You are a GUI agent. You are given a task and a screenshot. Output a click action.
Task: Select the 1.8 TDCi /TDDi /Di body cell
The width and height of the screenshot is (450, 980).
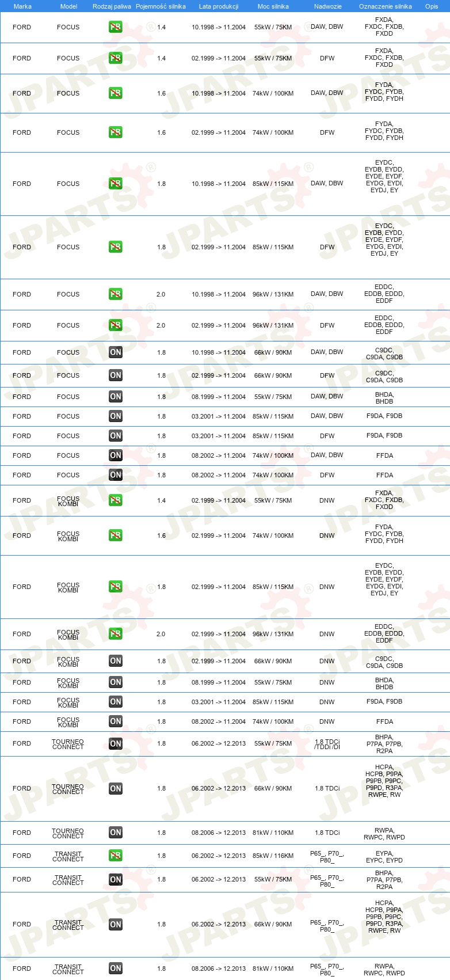(327, 744)
